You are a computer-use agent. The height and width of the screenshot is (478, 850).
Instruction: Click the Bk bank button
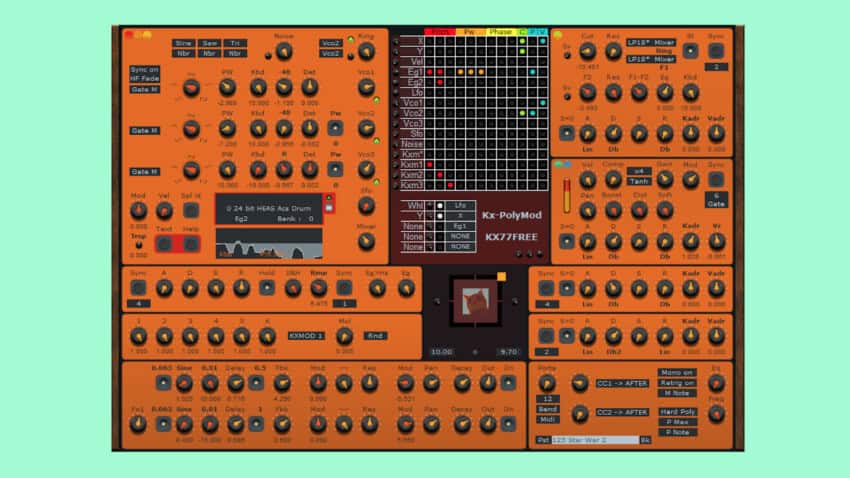[x=645, y=440]
